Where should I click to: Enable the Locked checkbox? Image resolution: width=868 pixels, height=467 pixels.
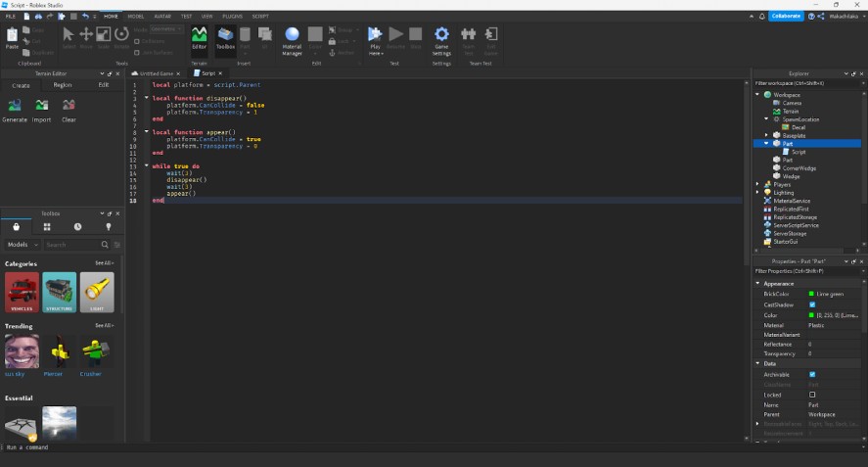point(812,395)
